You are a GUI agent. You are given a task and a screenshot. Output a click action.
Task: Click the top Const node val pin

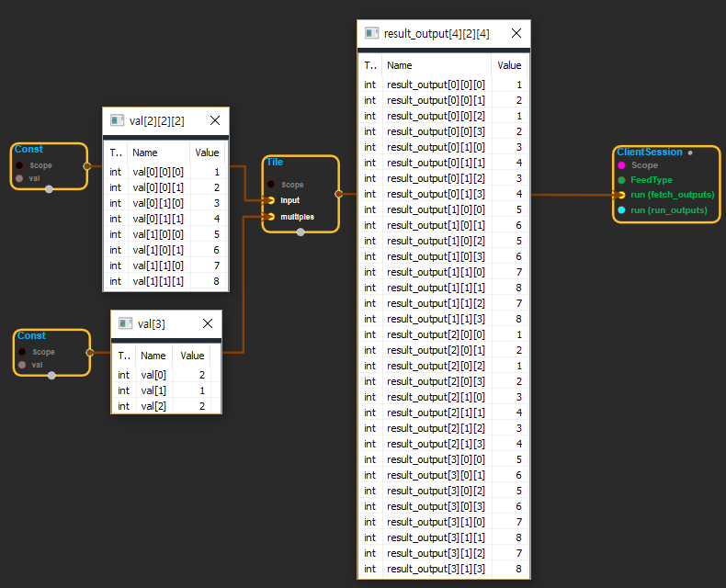[x=19, y=178]
